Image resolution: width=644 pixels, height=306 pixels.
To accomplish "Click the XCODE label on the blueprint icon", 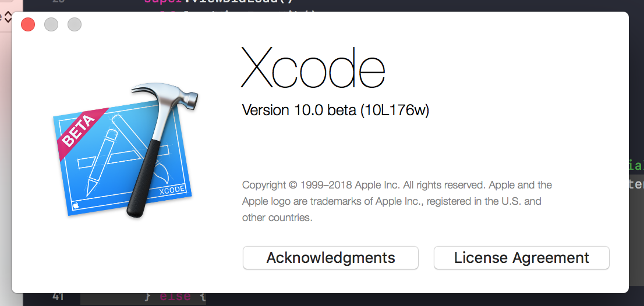I will point(172,191).
